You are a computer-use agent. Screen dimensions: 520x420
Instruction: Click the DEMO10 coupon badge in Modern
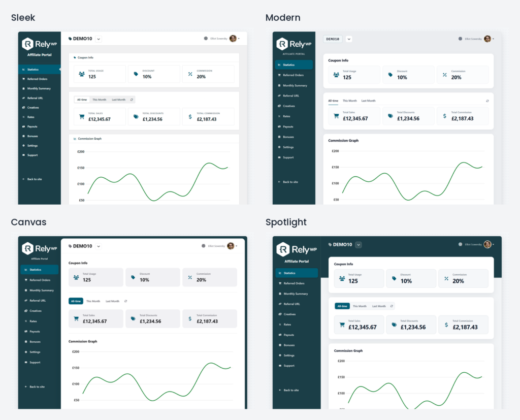(333, 39)
